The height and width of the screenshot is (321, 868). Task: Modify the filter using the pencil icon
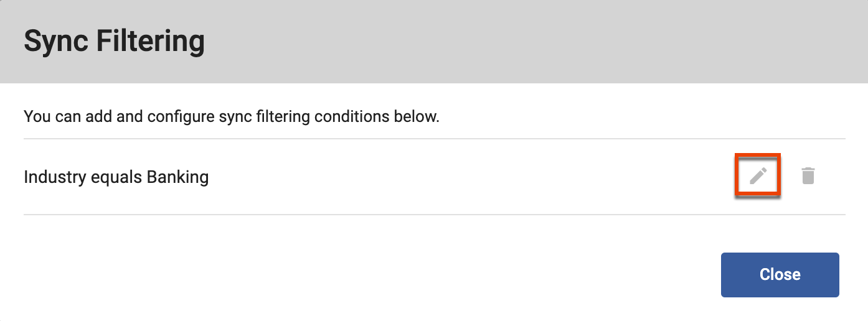point(758,176)
